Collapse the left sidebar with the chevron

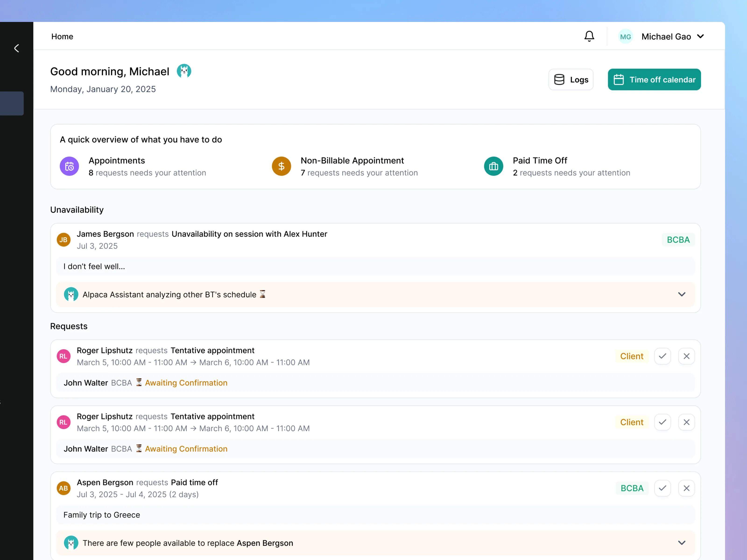pyautogui.click(x=17, y=48)
